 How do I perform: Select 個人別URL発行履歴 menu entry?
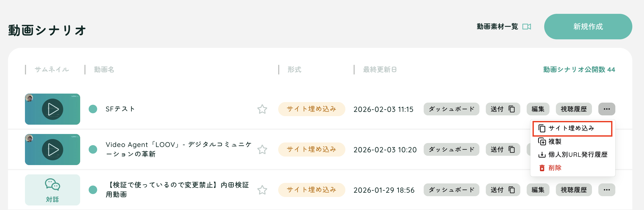pyautogui.click(x=578, y=155)
